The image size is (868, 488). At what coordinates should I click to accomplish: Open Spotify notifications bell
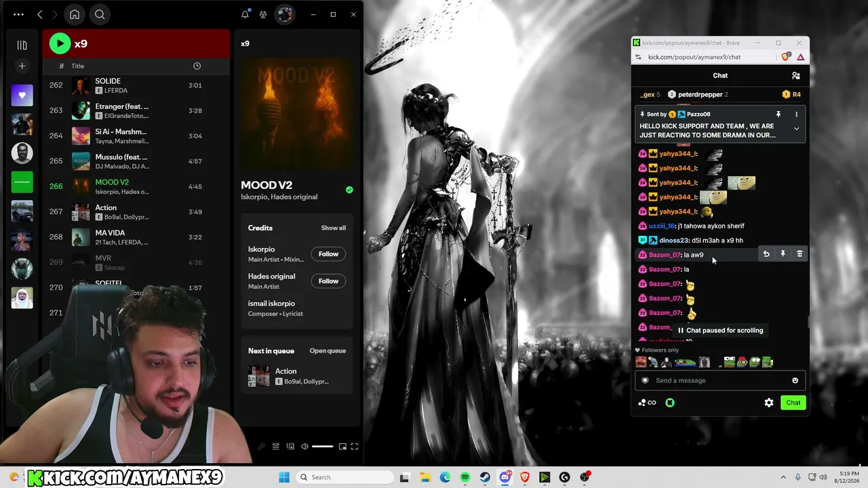click(x=245, y=14)
